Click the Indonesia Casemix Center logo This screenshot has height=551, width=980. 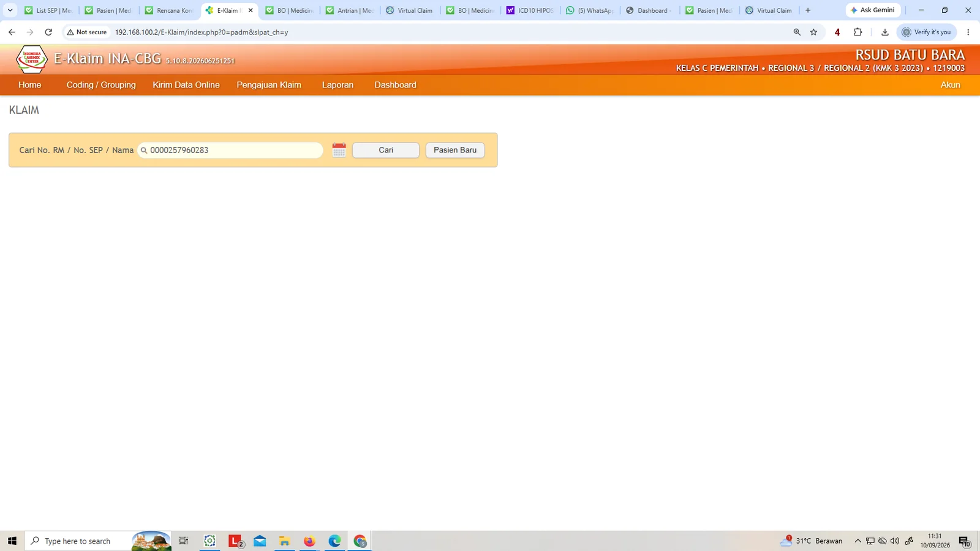pyautogui.click(x=31, y=59)
